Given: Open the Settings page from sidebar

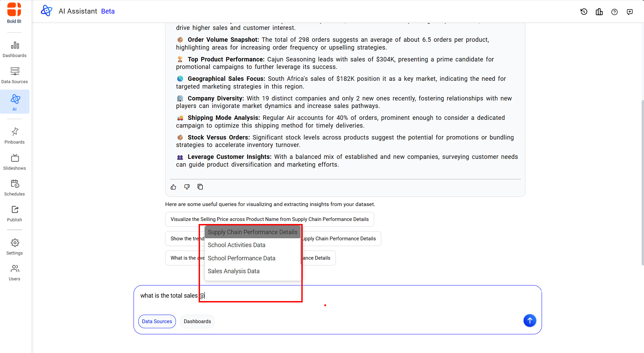Looking at the screenshot, I should coord(15,247).
